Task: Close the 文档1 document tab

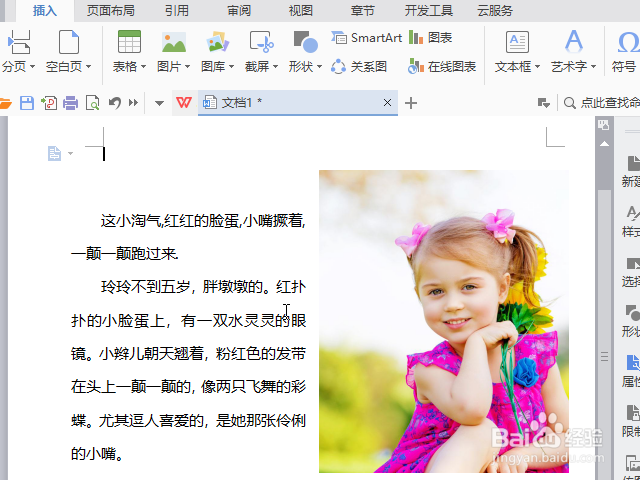Action: coord(387,103)
